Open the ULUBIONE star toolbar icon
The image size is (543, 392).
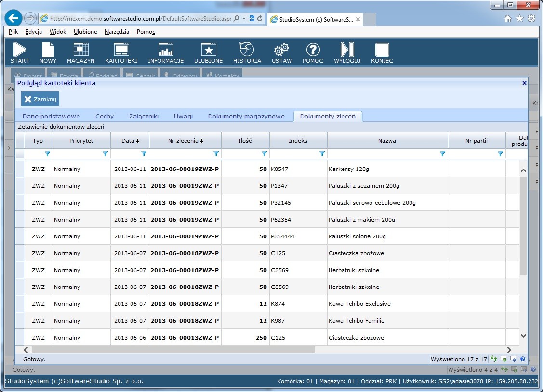209,50
